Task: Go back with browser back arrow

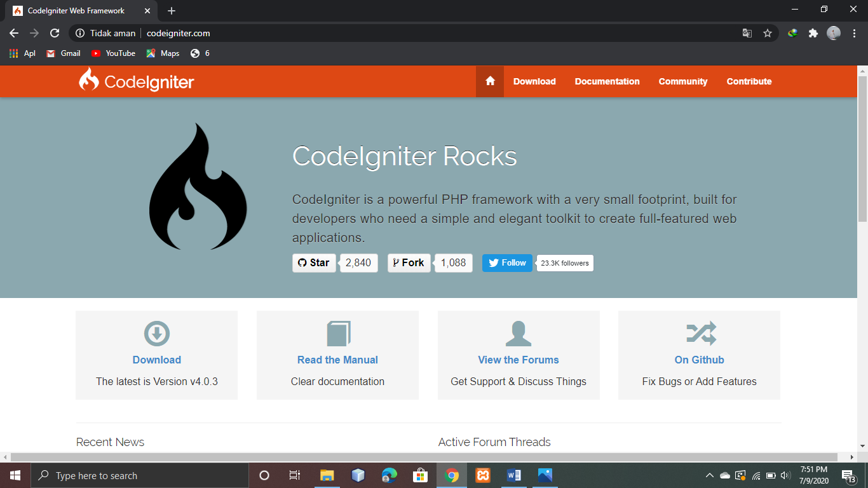Action: point(14,33)
